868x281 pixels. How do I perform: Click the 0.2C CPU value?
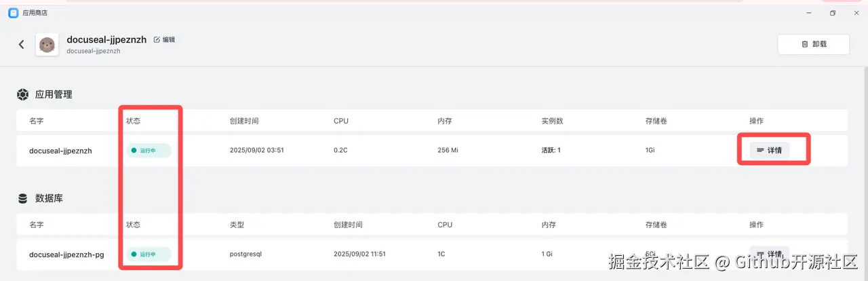(342, 151)
